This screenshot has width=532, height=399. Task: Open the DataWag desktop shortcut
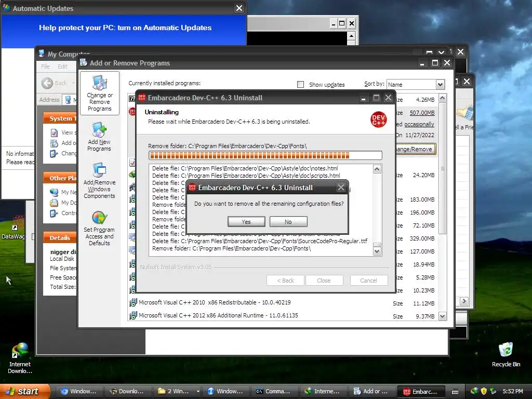15,227
